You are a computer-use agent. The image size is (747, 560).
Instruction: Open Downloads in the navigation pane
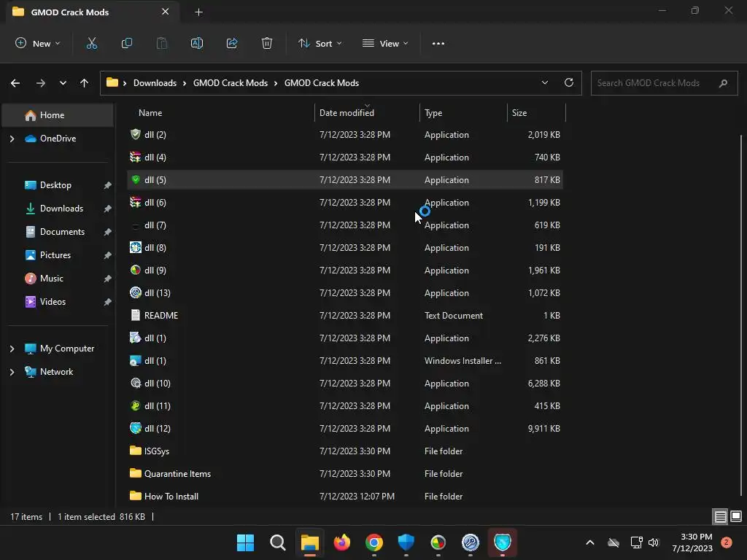pos(61,209)
